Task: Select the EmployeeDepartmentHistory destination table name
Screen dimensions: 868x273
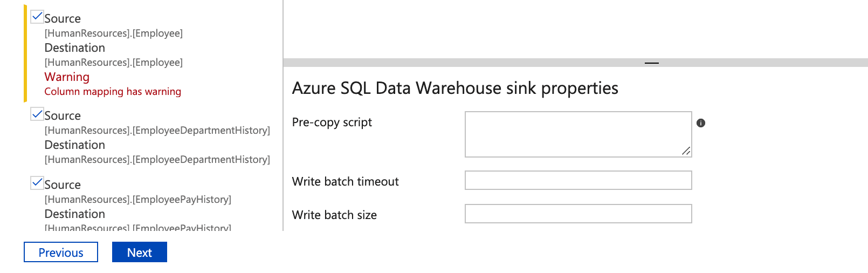Action: [x=157, y=160]
